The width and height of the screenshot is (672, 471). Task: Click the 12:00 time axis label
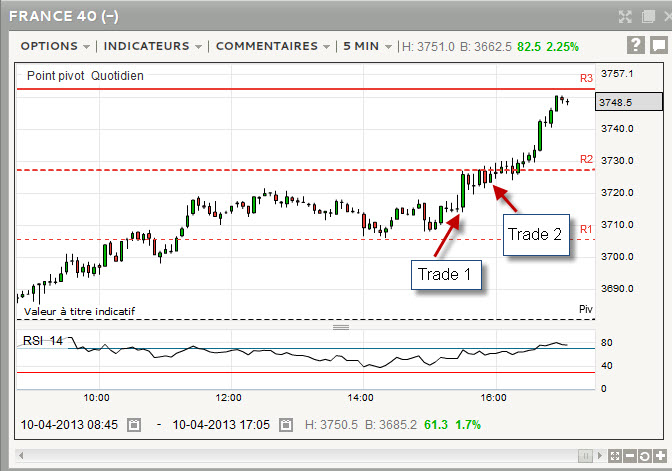point(228,398)
